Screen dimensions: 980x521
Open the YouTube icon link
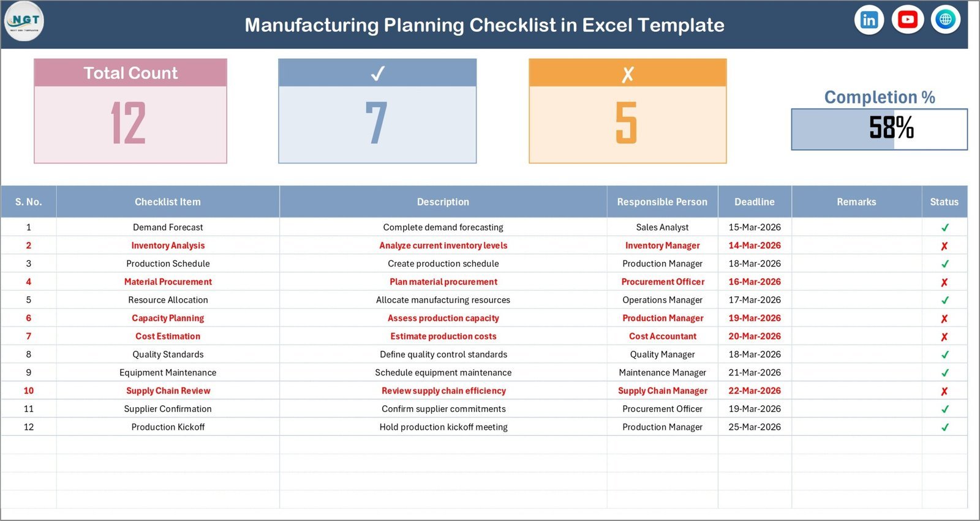[x=907, y=20]
